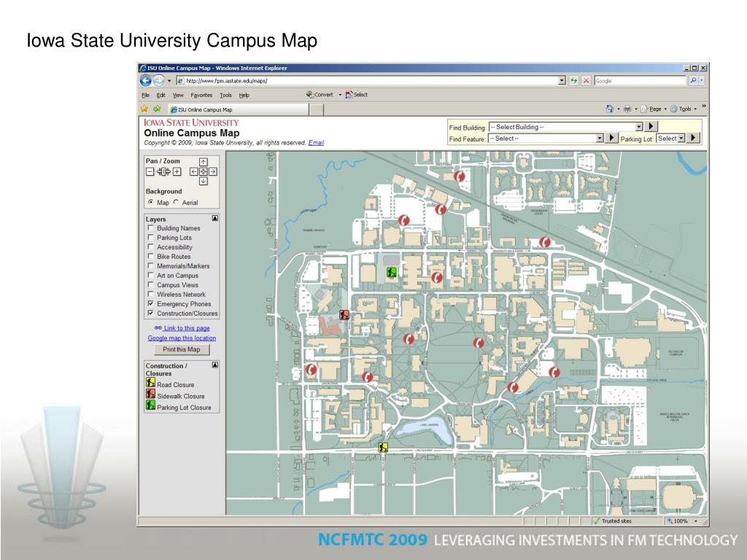Image resolution: width=747 pixels, height=560 pixels.
Task: Open the Select Building dropdown
Action: pos(566,127)
